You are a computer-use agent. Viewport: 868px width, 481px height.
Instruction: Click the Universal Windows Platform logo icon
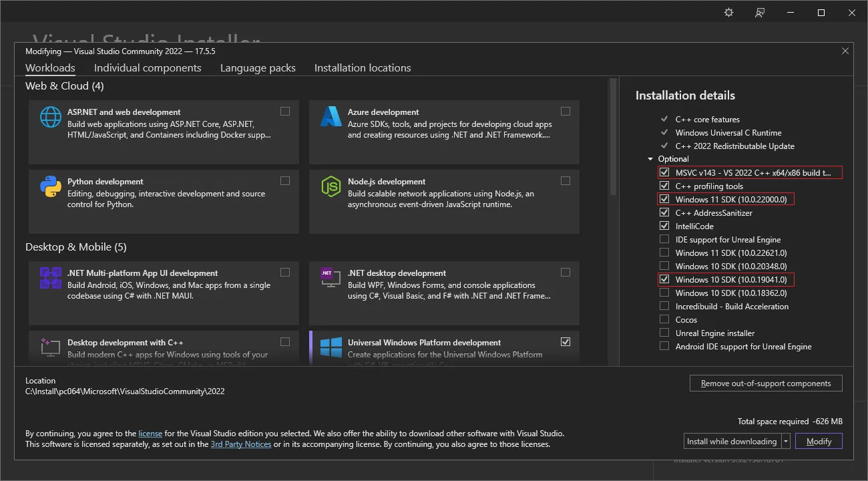tap(331, 347)
